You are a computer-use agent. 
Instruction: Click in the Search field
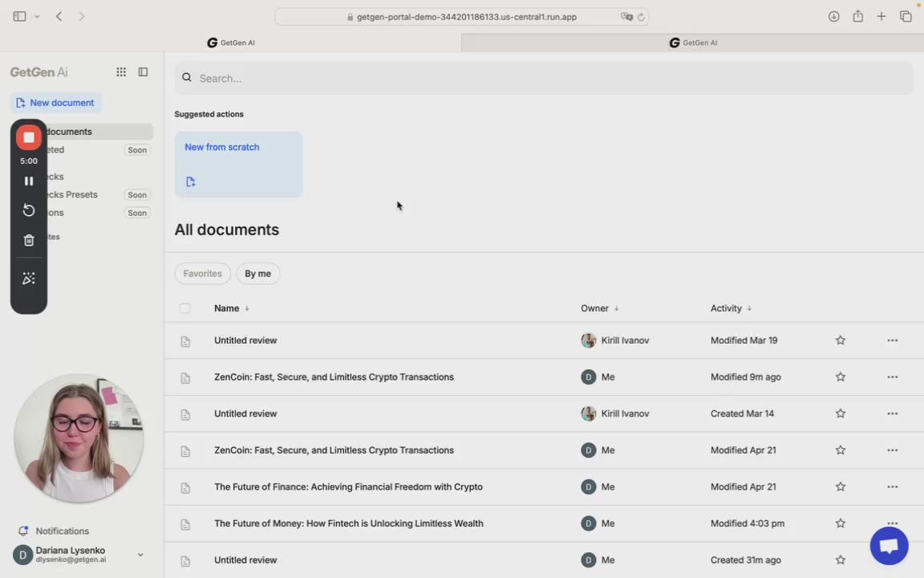click(545, 78)
